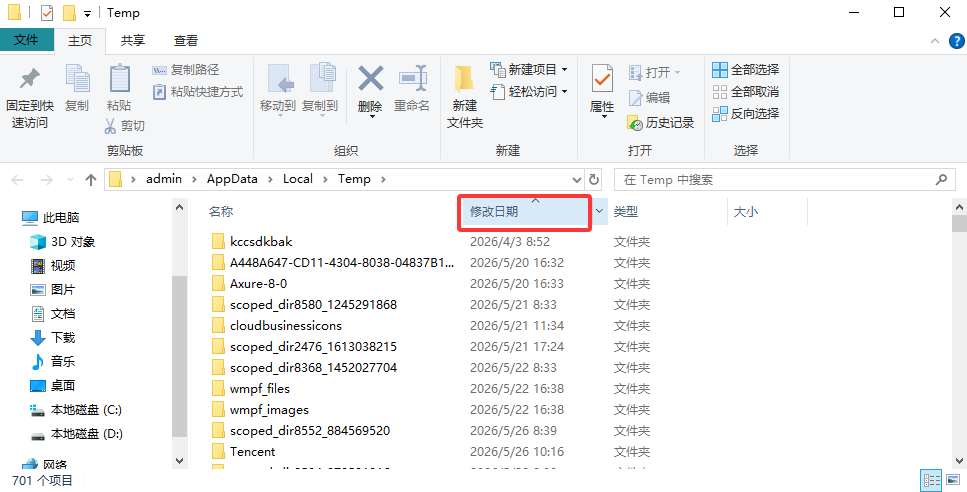Pin to Quick Access (固定到快速访问)
Image resolution: width=967 pixels, height=492 pixels.
click(x=30, y=97)
